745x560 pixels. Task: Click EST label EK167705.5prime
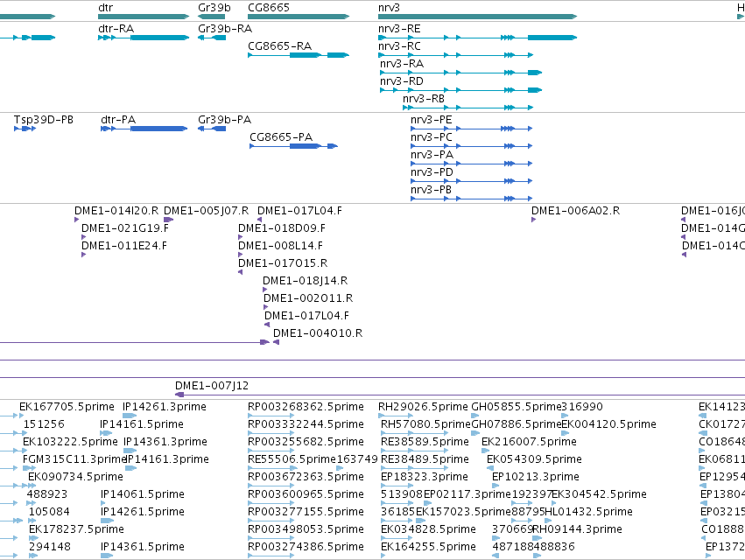tap(67, 407)
